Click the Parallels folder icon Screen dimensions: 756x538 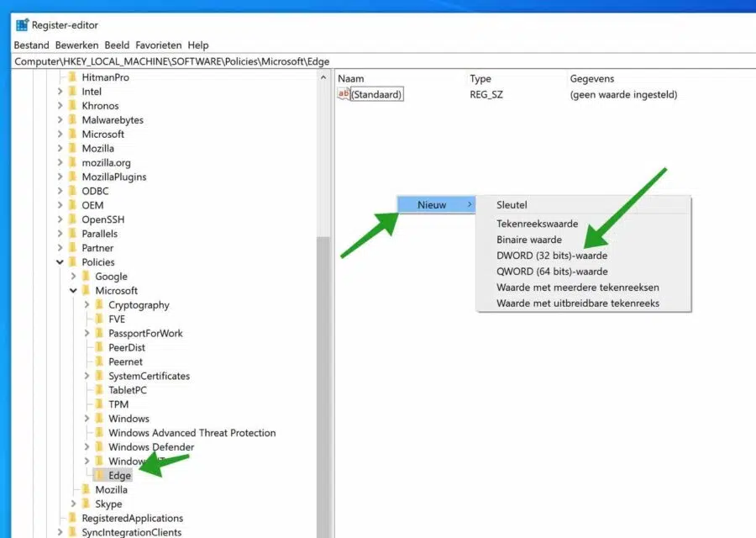coord(73,234)
